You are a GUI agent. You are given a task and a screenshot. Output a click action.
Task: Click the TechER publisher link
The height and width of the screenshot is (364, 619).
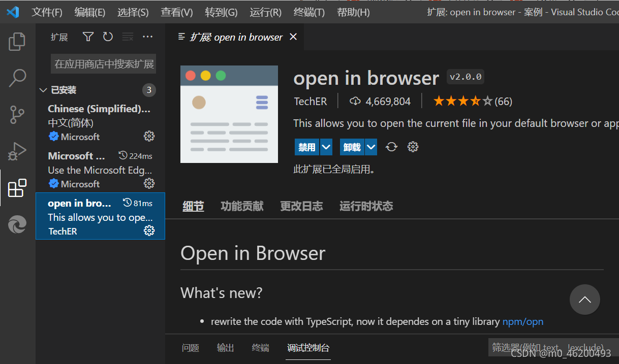tap(310, 102)
